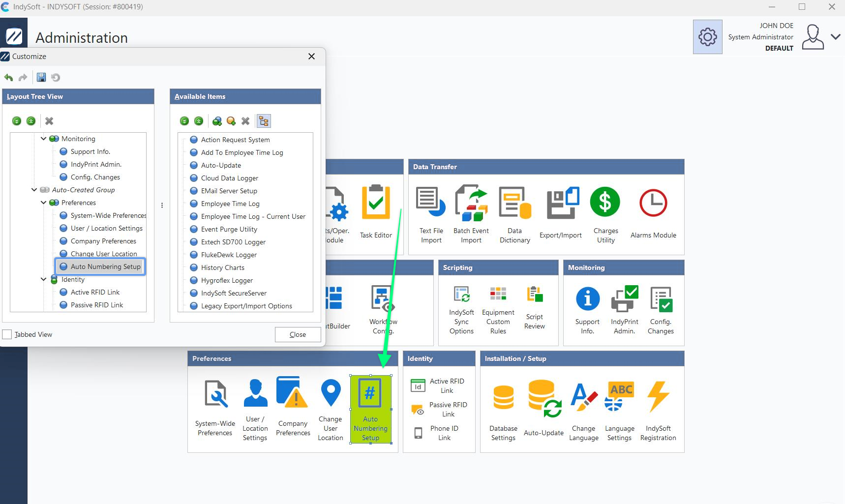Click the gray redo arrow in Customize toolbar
The width and height of the screenshot is (845, 504).
(x=23, y=77)
